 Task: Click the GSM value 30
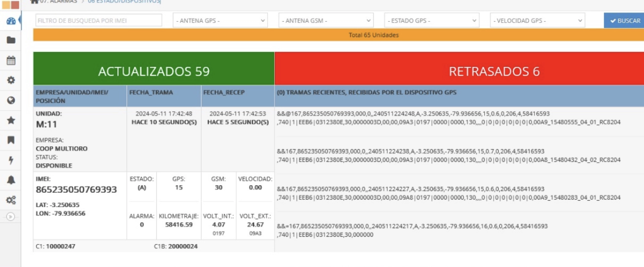219,188
